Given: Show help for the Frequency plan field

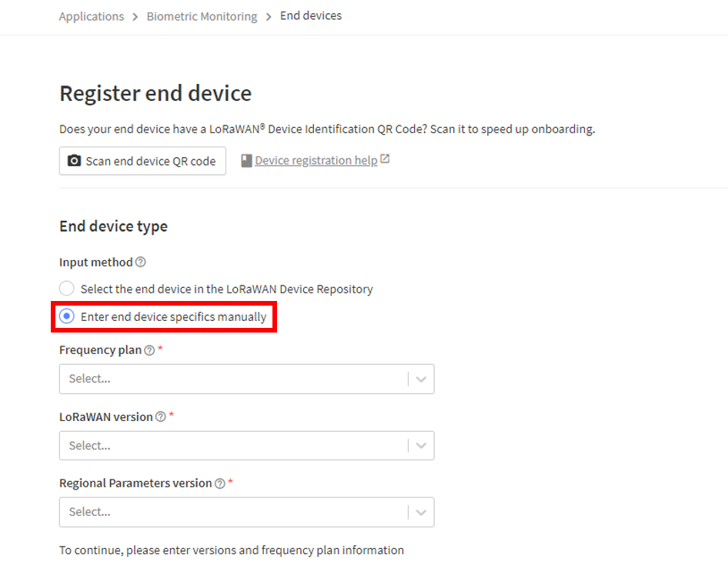Looking at the screenshot, I should (x=149, y=350).
